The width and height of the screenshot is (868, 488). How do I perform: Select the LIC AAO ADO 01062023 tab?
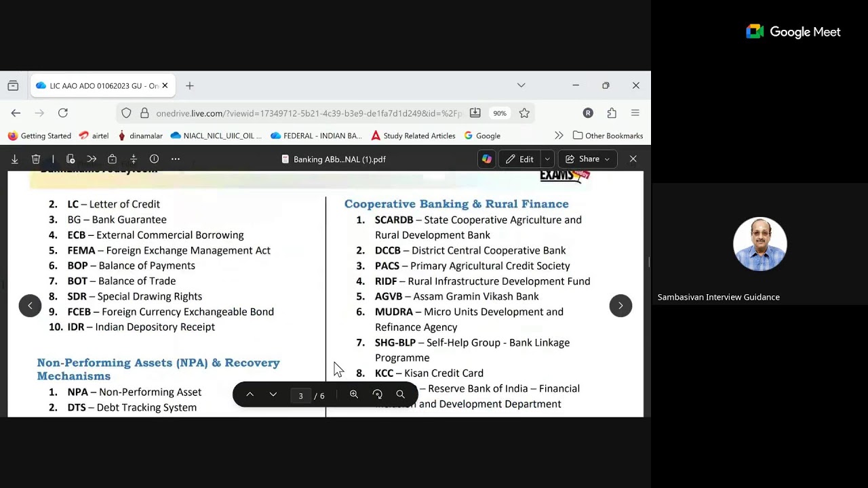click(103, 85)
